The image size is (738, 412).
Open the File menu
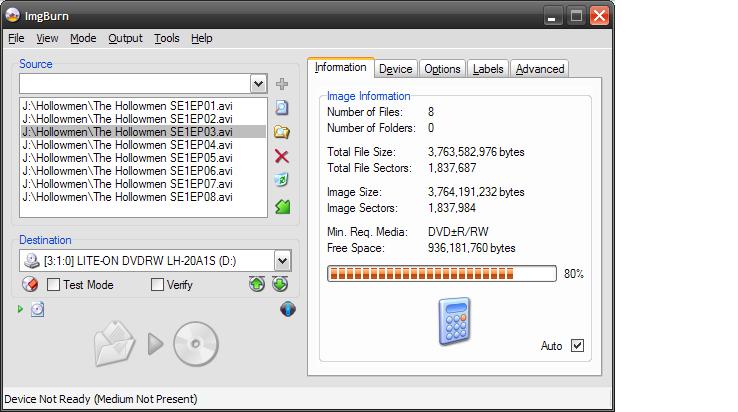point(16,38)
